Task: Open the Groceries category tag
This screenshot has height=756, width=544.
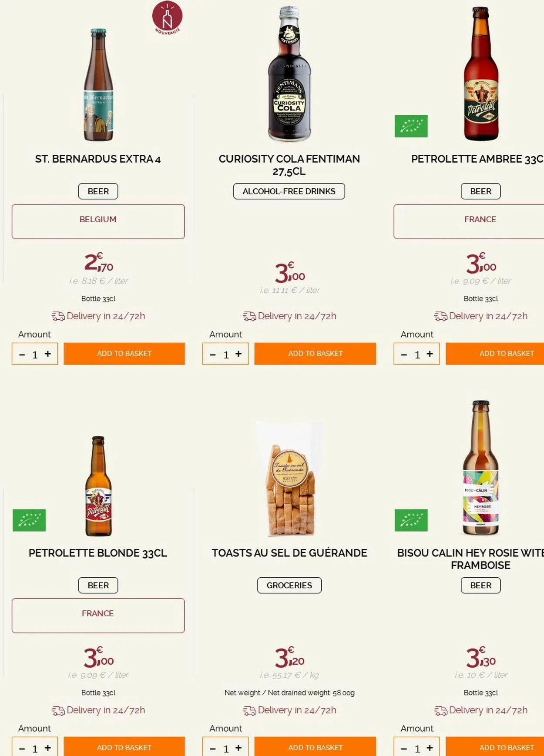Action: click(289, 585)
